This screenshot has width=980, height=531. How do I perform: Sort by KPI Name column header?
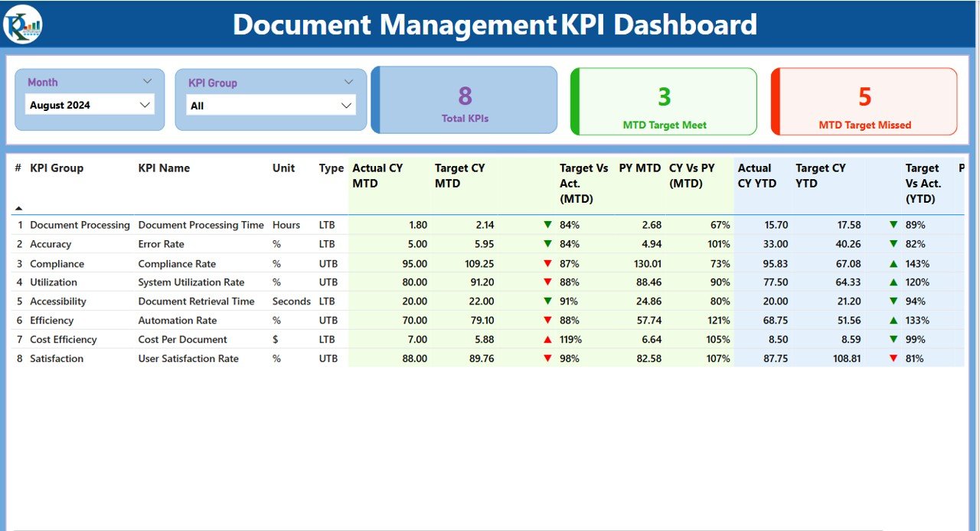coord(164,168)
